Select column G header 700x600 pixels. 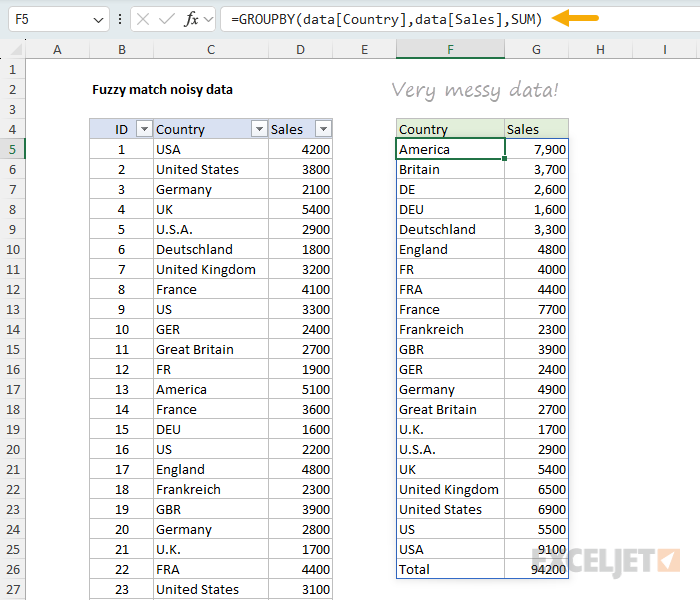coord(537,50)
